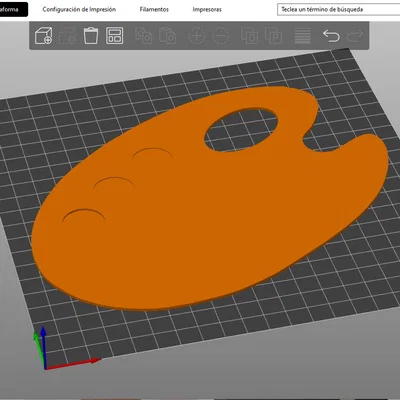Click the Redo arrow icon

(x=355, y=36)
